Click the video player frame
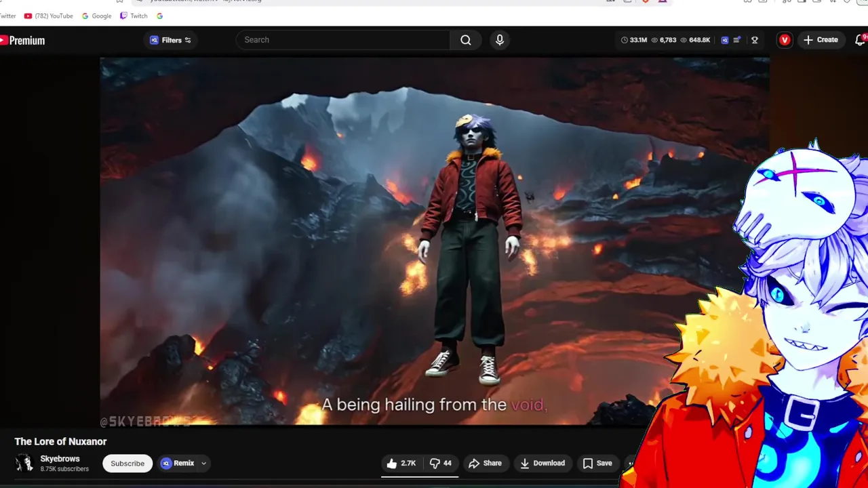Screen dimensions: 868x488 (434, 241)
